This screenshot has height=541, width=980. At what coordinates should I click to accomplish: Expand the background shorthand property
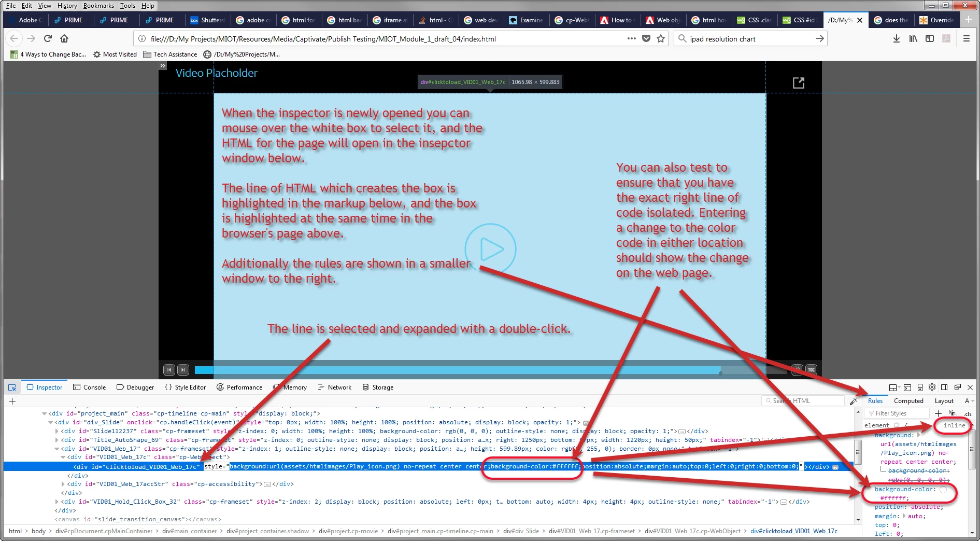tap(919, 436)
